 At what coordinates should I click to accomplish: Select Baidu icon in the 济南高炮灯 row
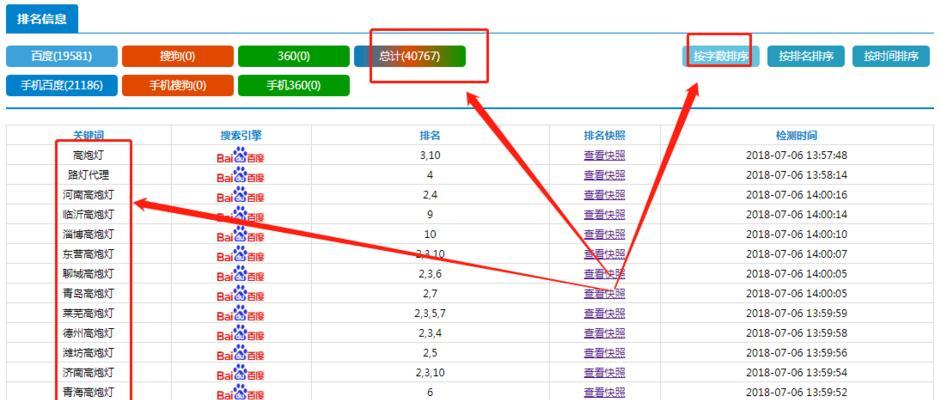point(241,373)
